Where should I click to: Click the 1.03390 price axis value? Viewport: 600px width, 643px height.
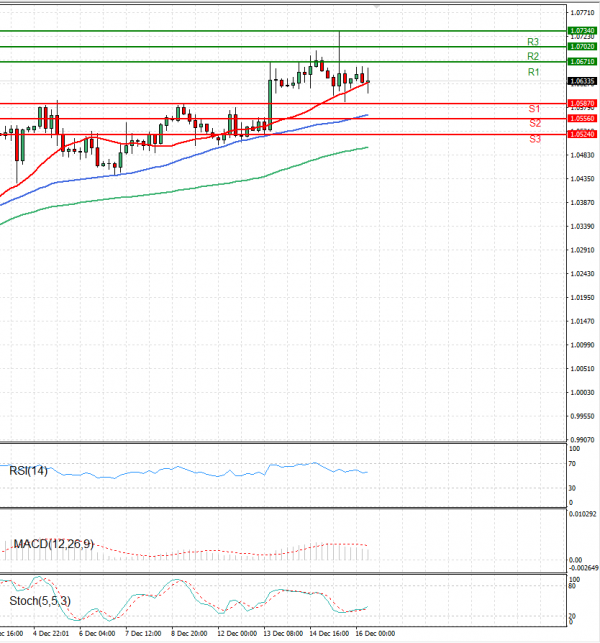(x=582, y=226)
